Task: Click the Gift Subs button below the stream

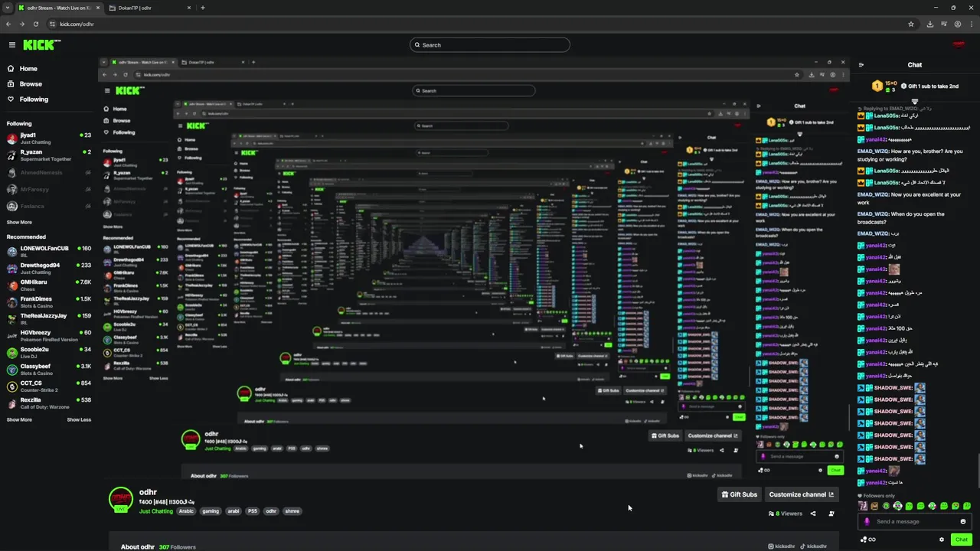Action: (739, 494)
